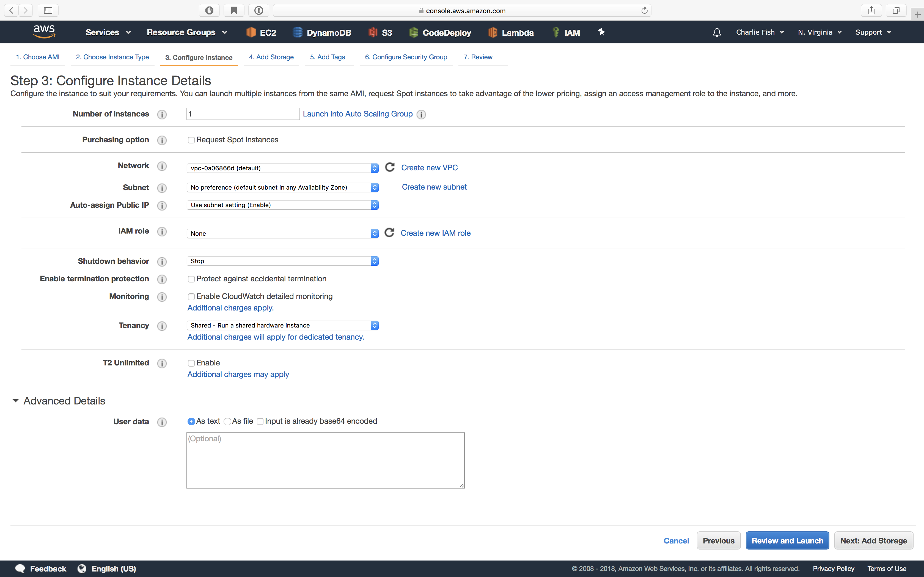Click the Review and Launch button
Screen dimensions: 924x577
tap(787, 540)
